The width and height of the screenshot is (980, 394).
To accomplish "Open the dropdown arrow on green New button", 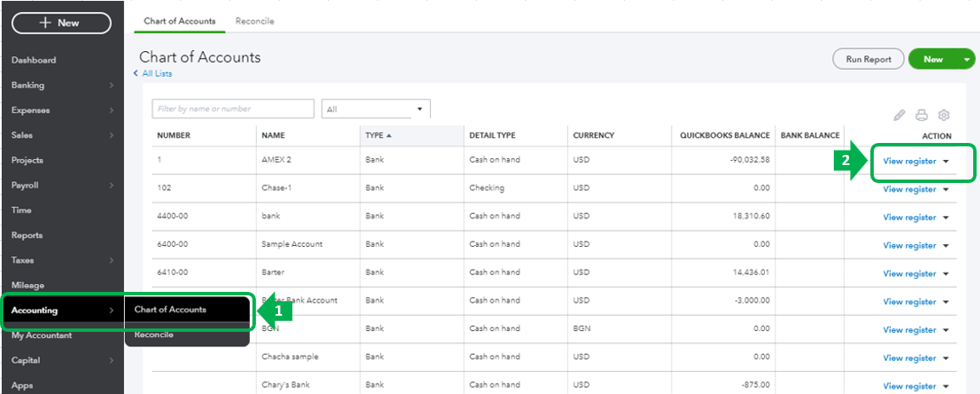I will (x=967, y=60).
